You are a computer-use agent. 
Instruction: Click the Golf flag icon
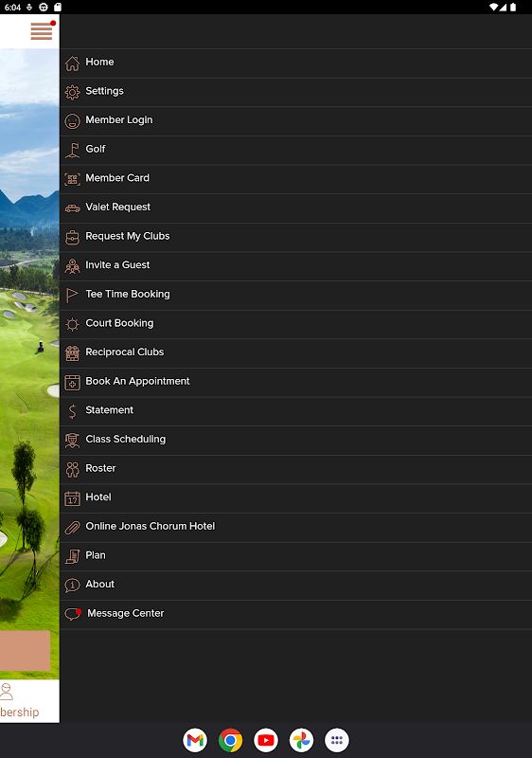[x=72, y=151]
